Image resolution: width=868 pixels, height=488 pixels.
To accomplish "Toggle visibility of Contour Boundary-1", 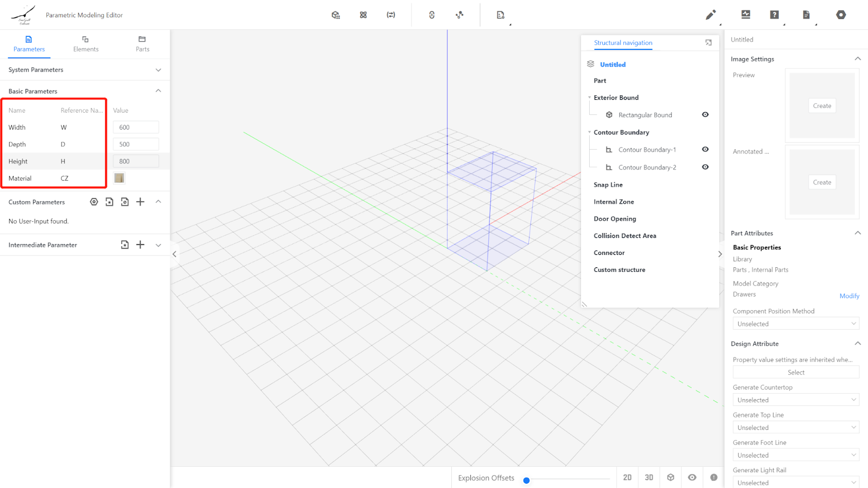I will click(705, 149).
